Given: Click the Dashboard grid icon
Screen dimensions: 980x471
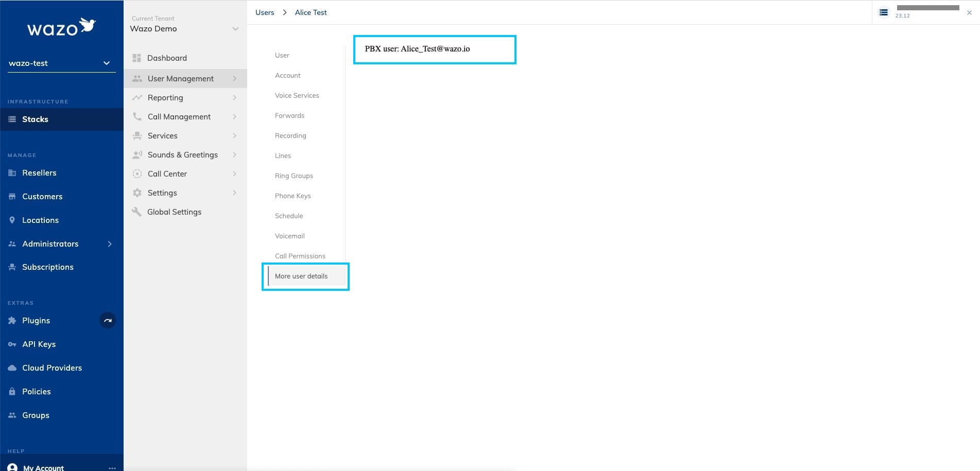Looking at the screenshot, I should pyautogui.click(x=136, y=58).
